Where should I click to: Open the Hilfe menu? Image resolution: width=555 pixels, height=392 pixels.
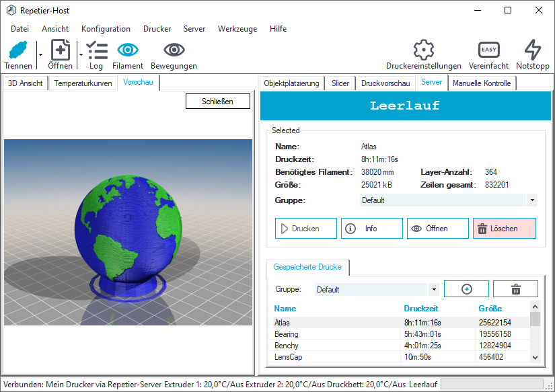tap(279, 29)
